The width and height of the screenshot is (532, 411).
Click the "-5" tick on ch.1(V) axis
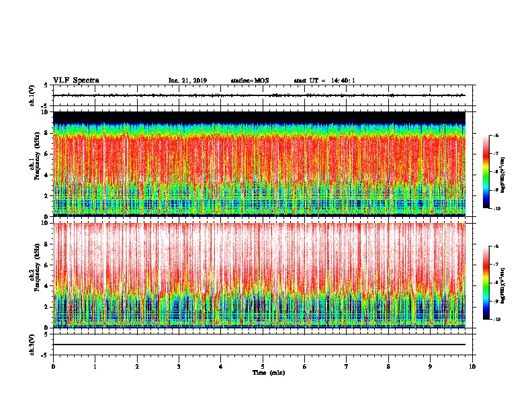(45, 106)
